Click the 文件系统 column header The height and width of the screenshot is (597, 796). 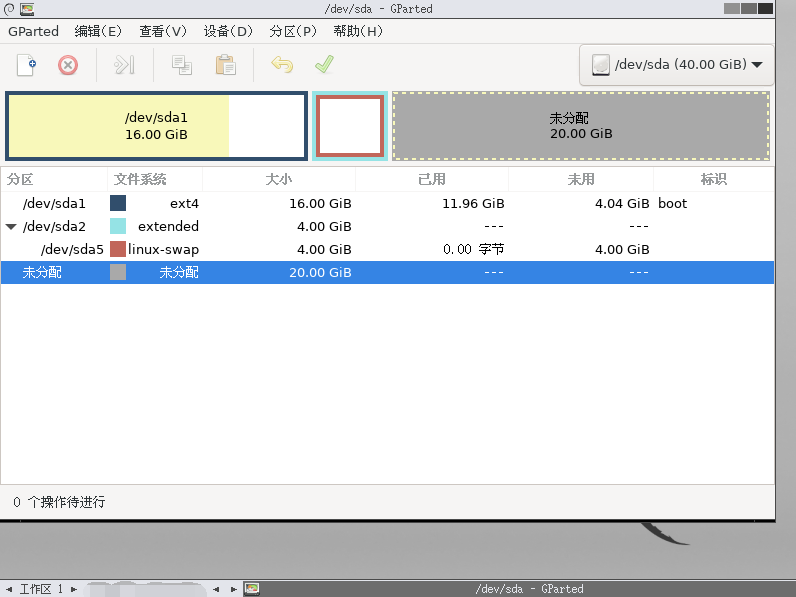click(155, 179)
